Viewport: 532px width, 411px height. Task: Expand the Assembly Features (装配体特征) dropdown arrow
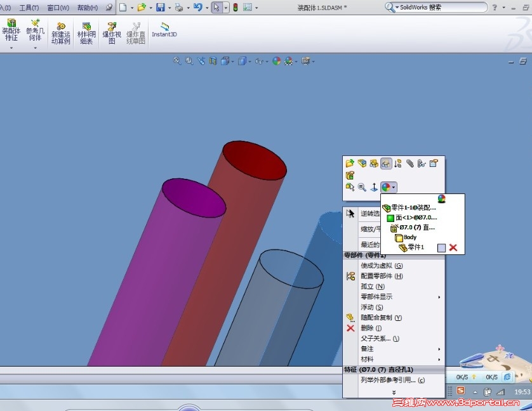point(11,48)
